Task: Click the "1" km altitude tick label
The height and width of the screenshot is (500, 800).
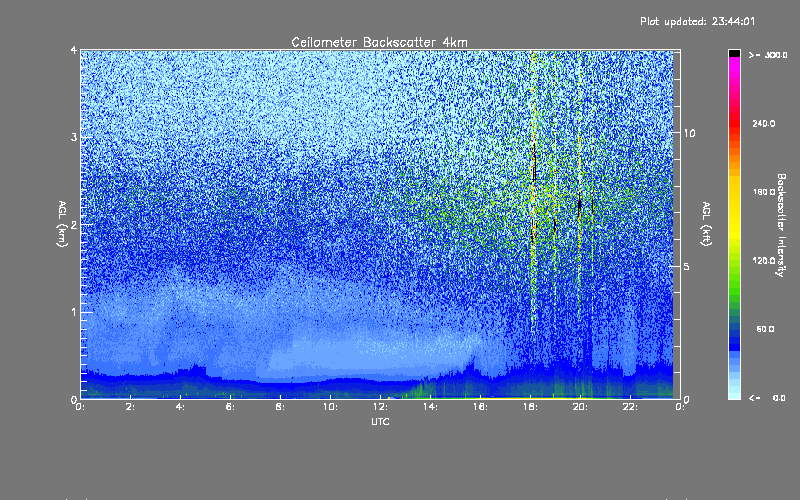Action: pos(74,312)
